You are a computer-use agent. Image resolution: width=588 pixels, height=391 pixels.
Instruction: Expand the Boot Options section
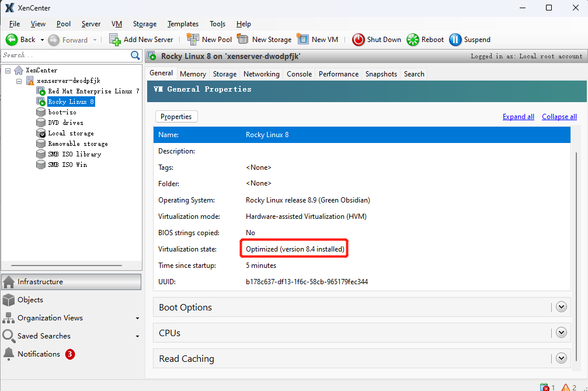click(561, 306)
